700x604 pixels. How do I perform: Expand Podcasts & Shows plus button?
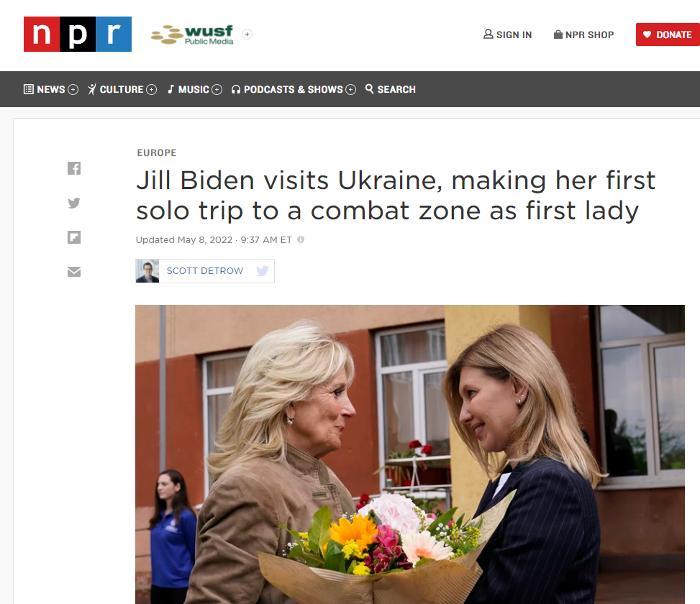pyautogui.click(x=351, y=90)
